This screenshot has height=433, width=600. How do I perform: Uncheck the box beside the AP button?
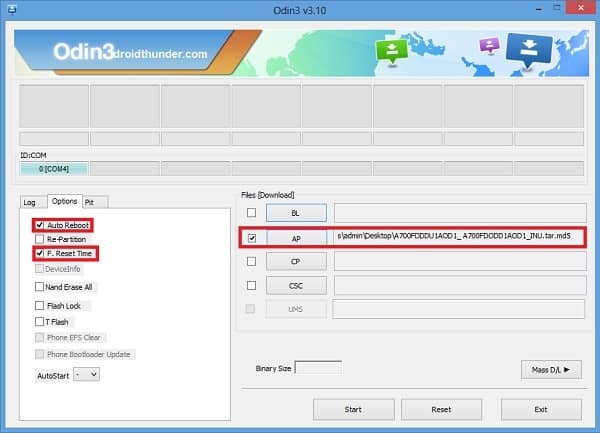pyautogui.click(x=252, y=238)
